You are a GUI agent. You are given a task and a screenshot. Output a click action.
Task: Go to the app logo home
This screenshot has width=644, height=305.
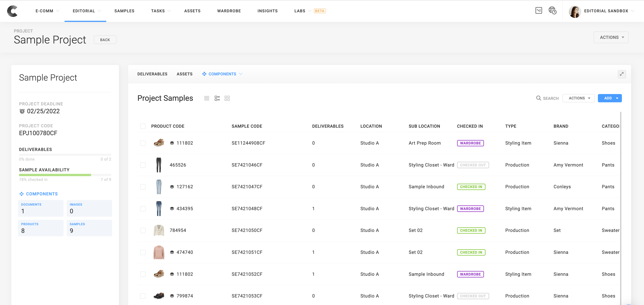12,11
